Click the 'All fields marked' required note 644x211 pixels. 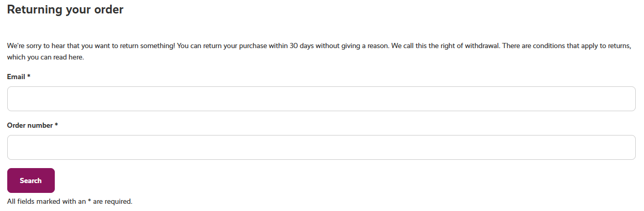click(x=70, y=201)
